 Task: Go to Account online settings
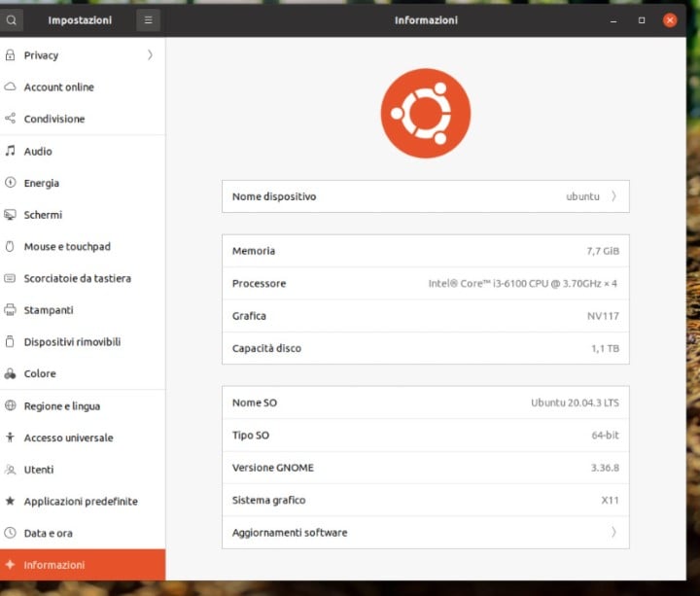tap(83, 87)
